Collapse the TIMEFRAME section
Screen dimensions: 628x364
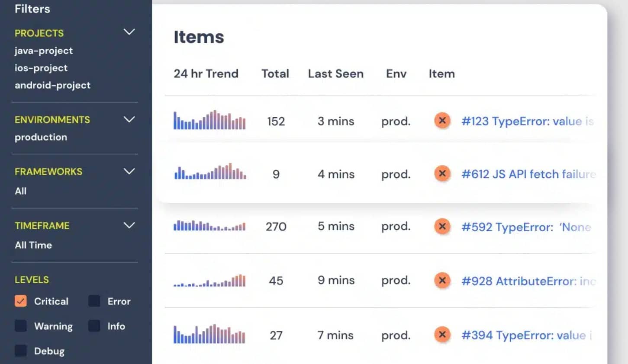[x=129, y=225]
